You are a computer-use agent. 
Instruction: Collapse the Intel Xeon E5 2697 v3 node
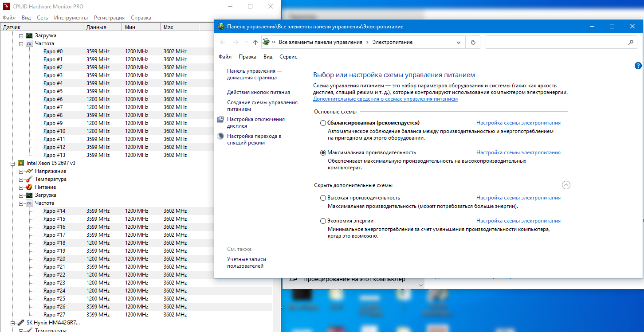(x=12, y=163)
